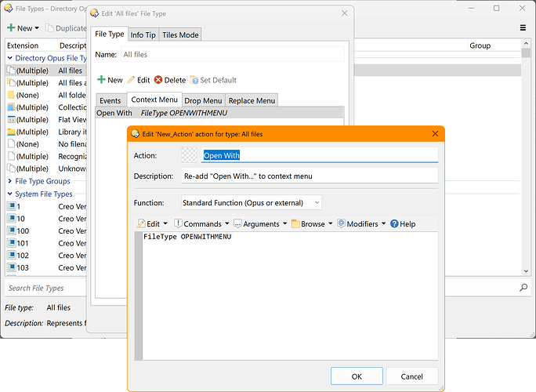Screen dimensions: 536x392
Task: Click the Help question mark icon
Action: pyautogui.click(x=394, y=223)
